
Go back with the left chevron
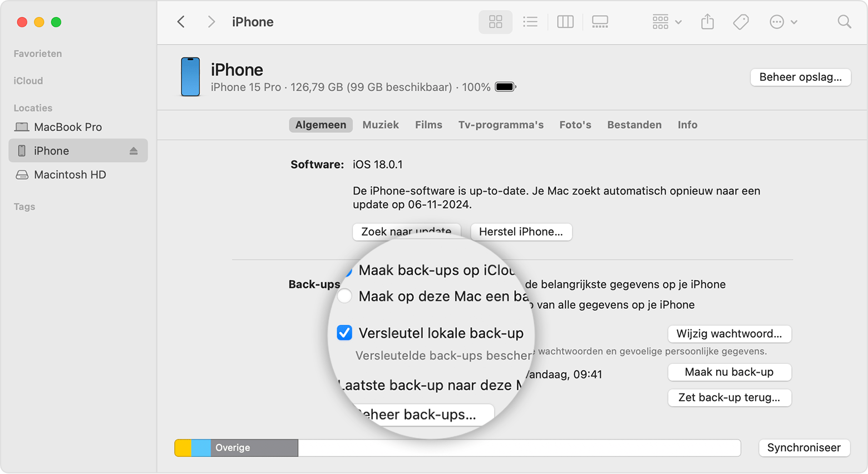click(181, 22)
